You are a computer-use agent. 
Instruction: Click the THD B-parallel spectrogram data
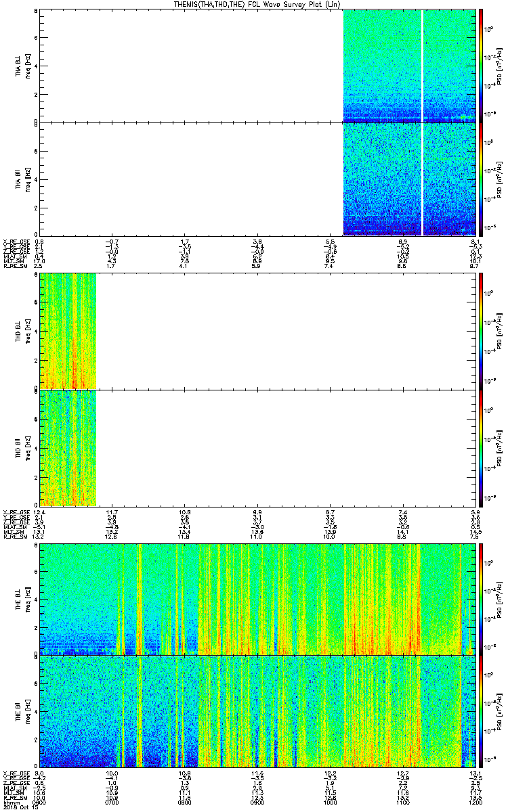click(x=68, y=448)
